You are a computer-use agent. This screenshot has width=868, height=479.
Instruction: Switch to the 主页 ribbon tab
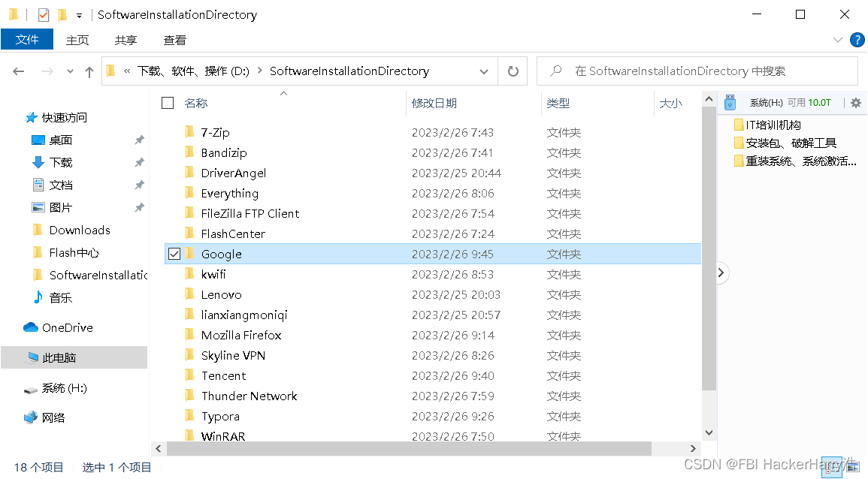coord(77,41)
